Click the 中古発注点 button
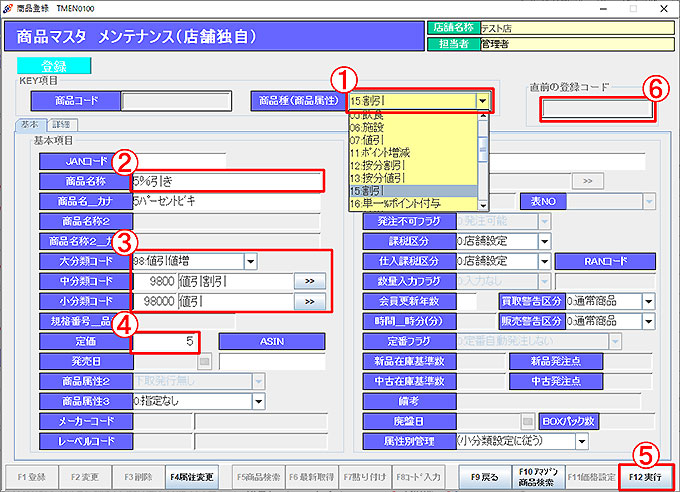The height and width of the screenshot is (492, 680). [x=556, y=381]
